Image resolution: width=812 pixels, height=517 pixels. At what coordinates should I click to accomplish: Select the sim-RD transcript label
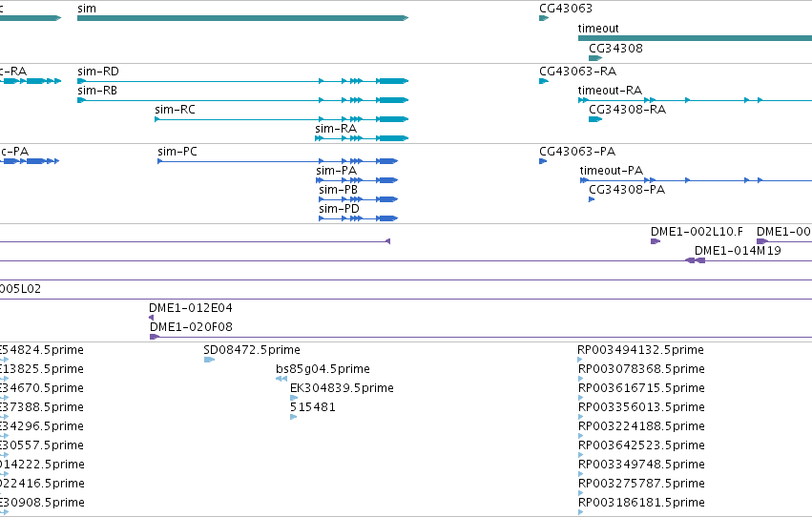pyautogui.click(x=98, y=72)
